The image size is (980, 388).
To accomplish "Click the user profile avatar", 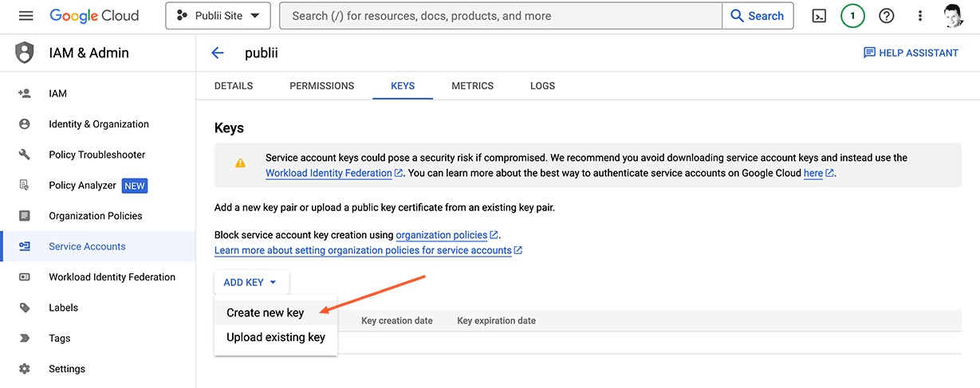I will pos(953,16).
